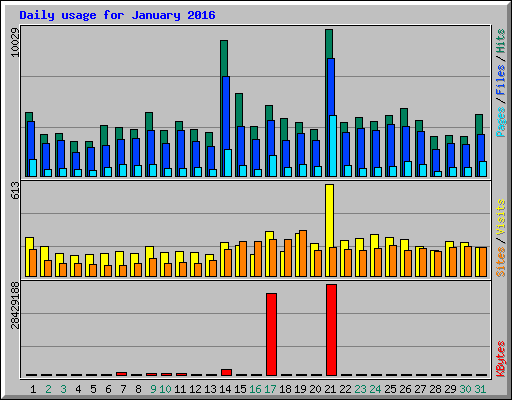
Task: Click day label 2 on the x-axis
Action: click(48, 389)
